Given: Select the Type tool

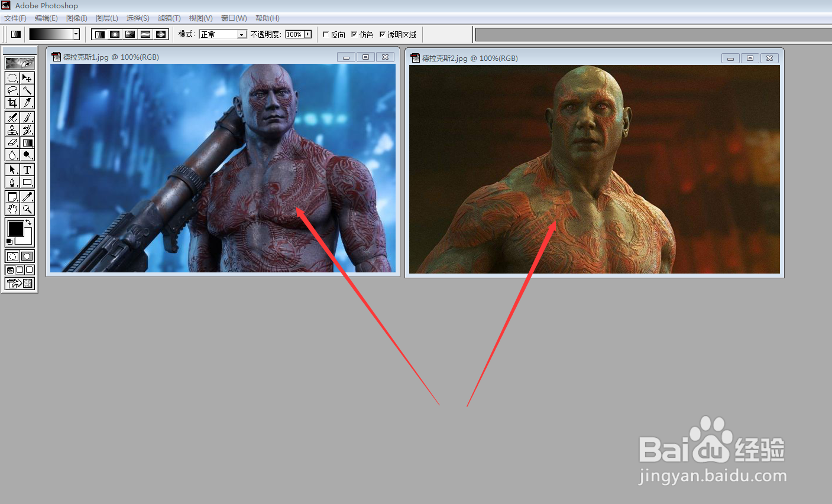Looking at the screenshot, I should click(x=27, y=170).
